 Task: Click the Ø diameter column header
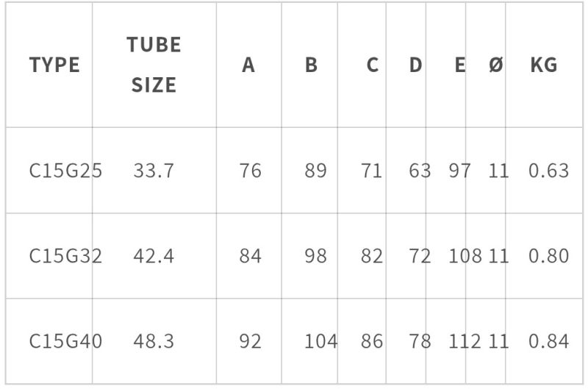[495, 65]
